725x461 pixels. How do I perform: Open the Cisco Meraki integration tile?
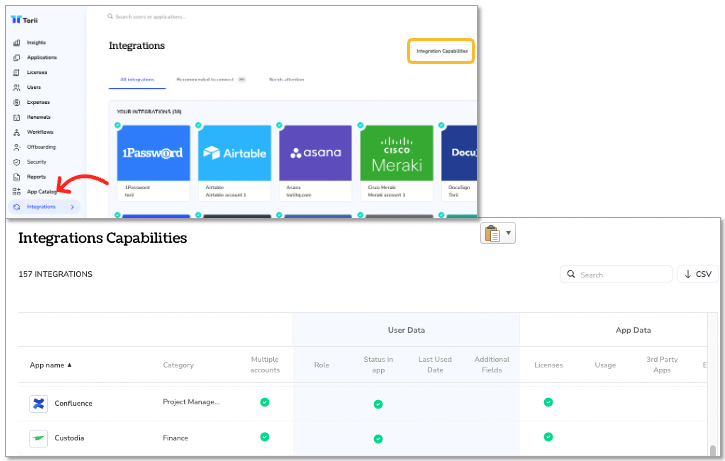tap(397, 163)
